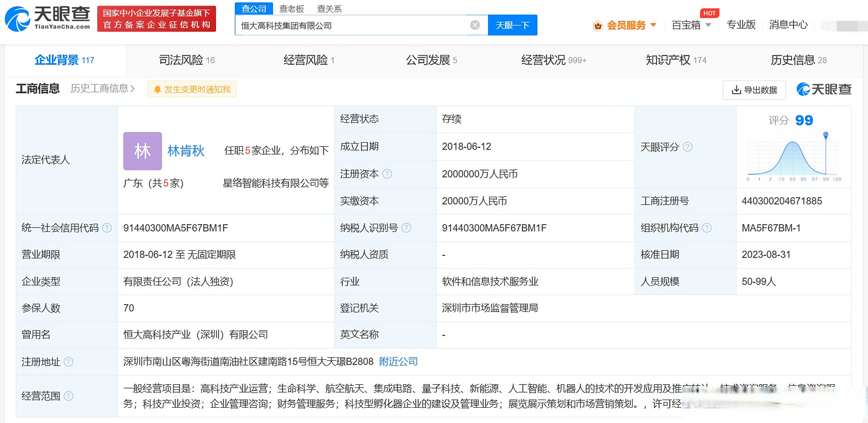The height and width of the screenshot is (423, 868).
Task: Open the 附近公司 link in registered address
Action: pos(398,361)
